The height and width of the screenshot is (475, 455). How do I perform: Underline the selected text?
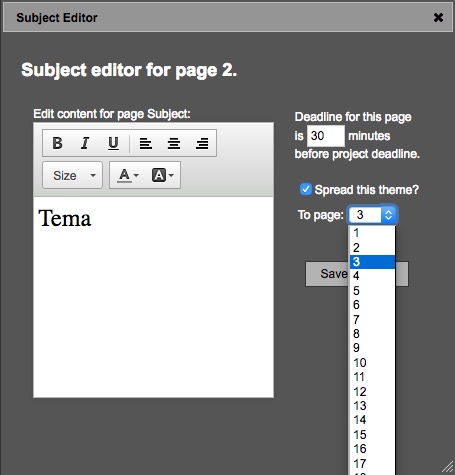tap(113, 143)
